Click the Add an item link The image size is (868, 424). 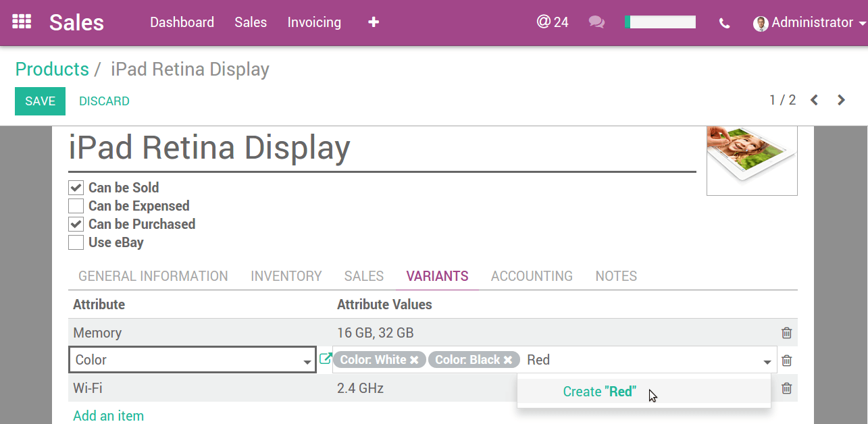108,415
